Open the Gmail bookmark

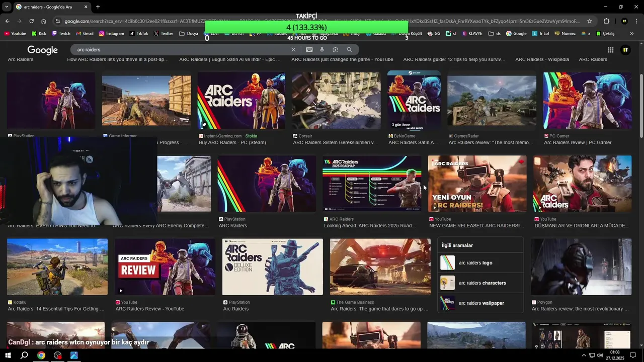85,34
